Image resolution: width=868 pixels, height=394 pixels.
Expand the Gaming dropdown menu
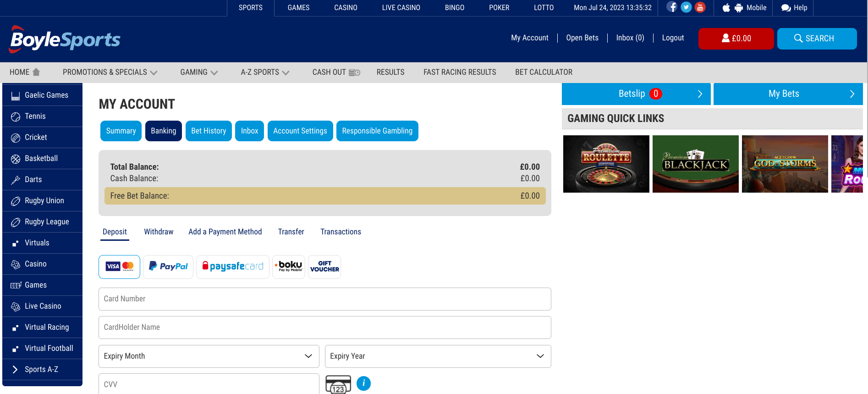point(199,72)
